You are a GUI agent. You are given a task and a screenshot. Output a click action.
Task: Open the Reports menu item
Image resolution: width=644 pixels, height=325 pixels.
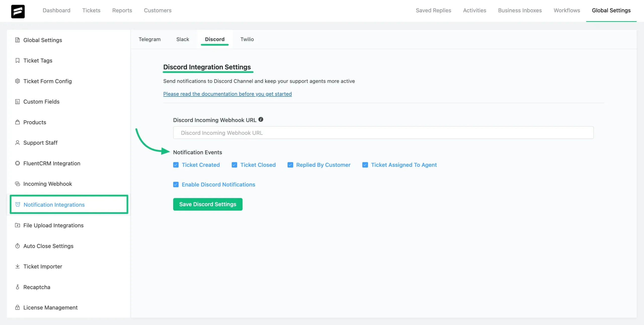coord(122,10)
